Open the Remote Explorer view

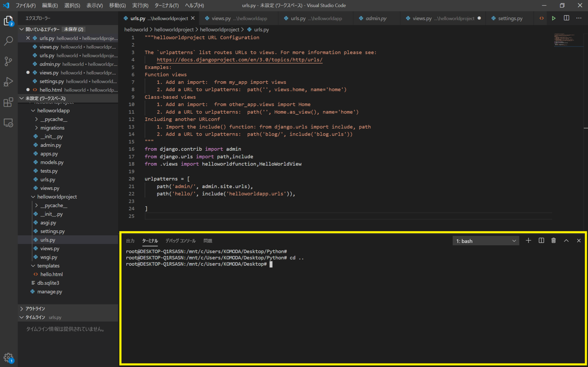pyautogui.click(x=8, y=123)
